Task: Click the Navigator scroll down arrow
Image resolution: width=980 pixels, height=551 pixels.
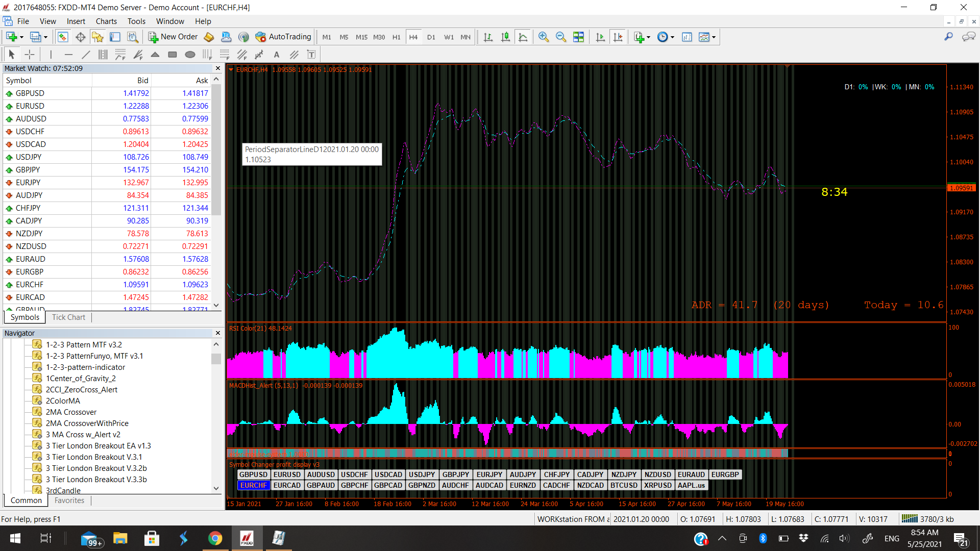Action: click(216, 488)
